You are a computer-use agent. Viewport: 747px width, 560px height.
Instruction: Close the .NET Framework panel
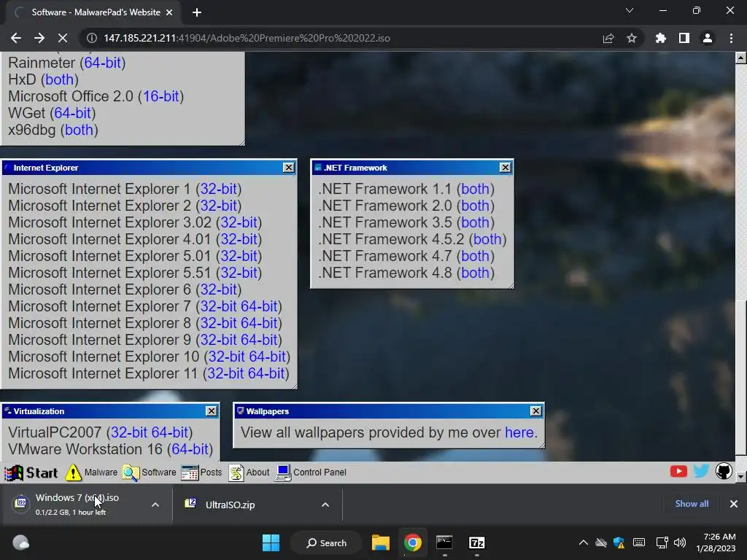tap(505, 168)
